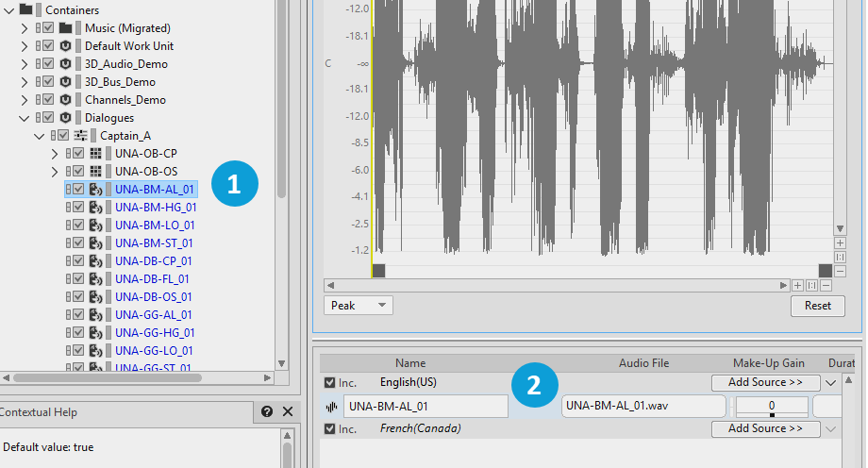Uncheck Inc. for French(Canada)
The height and width of the screenshot is (468, 868).
[329, 429]
